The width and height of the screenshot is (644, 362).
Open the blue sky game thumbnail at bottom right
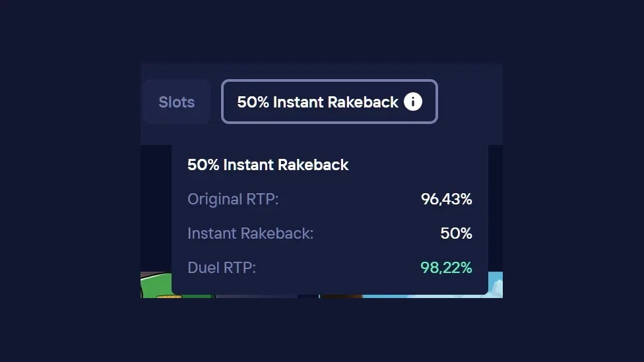coord(496,285)
